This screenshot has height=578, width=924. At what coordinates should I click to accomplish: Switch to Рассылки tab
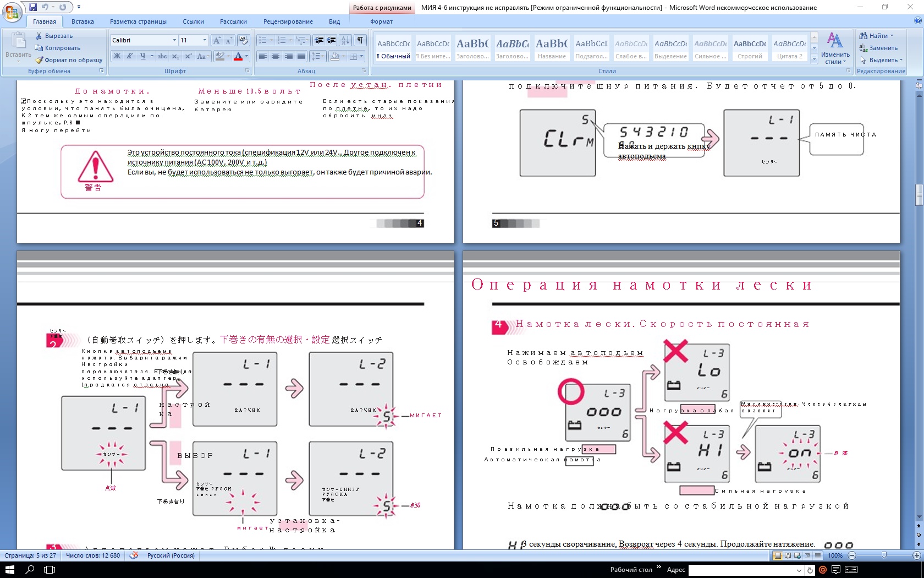coord(233,21)
